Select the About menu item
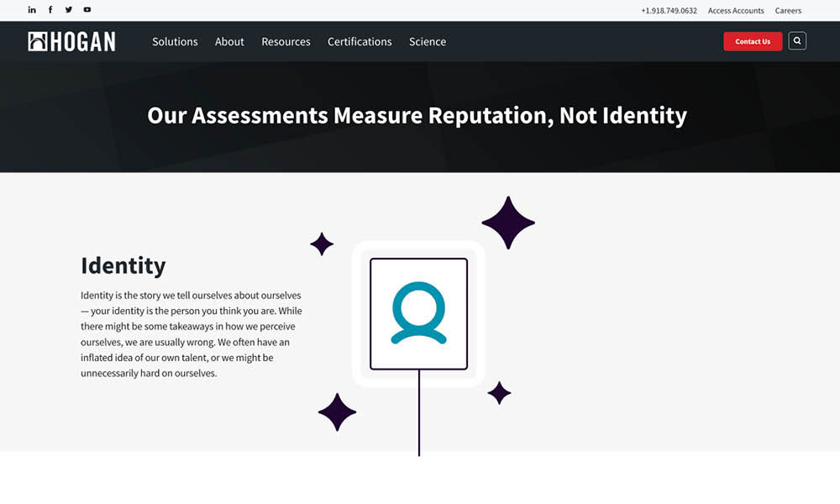 click(x=229, y=41)
